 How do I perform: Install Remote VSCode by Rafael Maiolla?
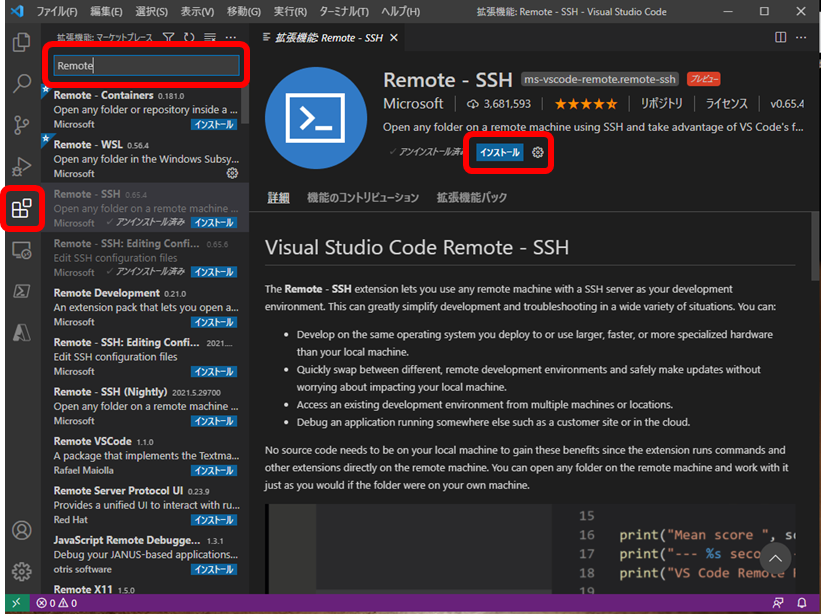pos(214,471)
